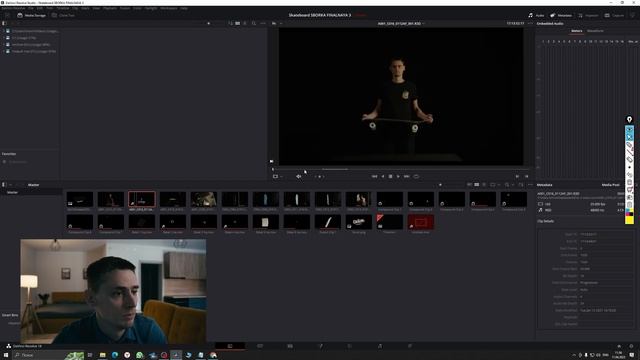Select the fourth drive in media storage
The width and height of the screenshot is (640, 360).
[33, 51]
